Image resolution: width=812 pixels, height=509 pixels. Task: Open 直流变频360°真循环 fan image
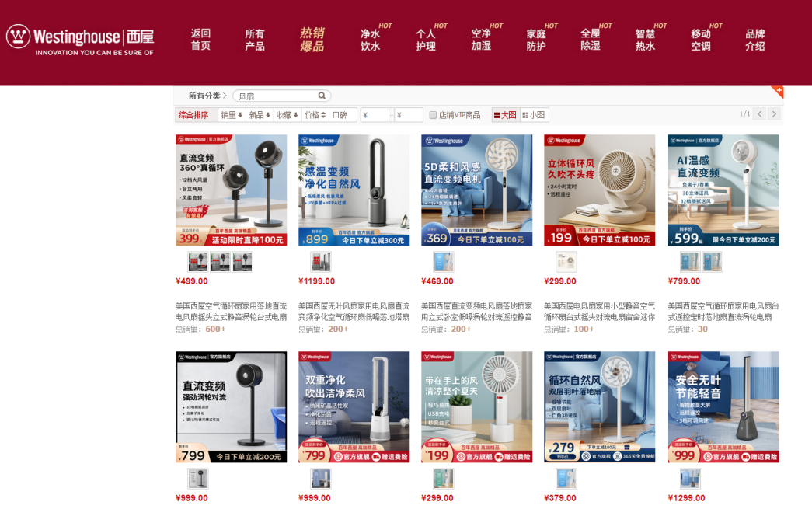231,190
